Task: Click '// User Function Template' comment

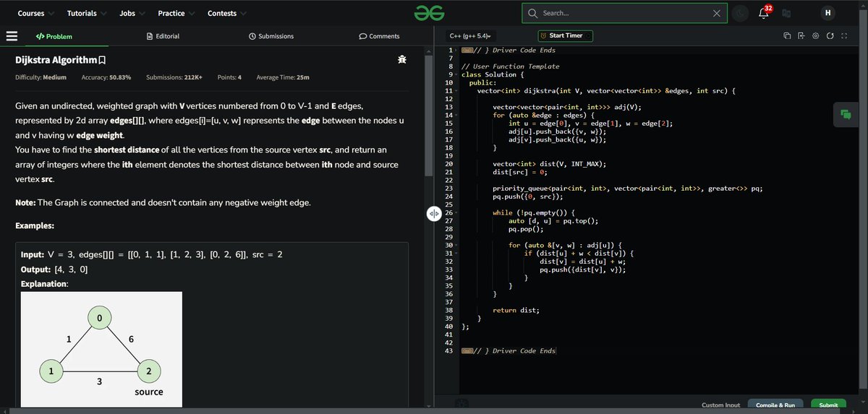Action: click(510, 66)
